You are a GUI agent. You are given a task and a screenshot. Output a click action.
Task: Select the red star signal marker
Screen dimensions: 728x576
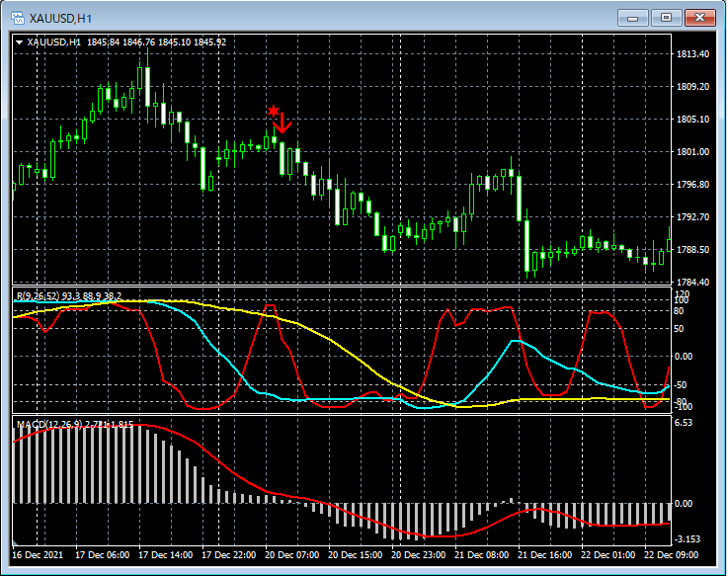tap(274, 111)
